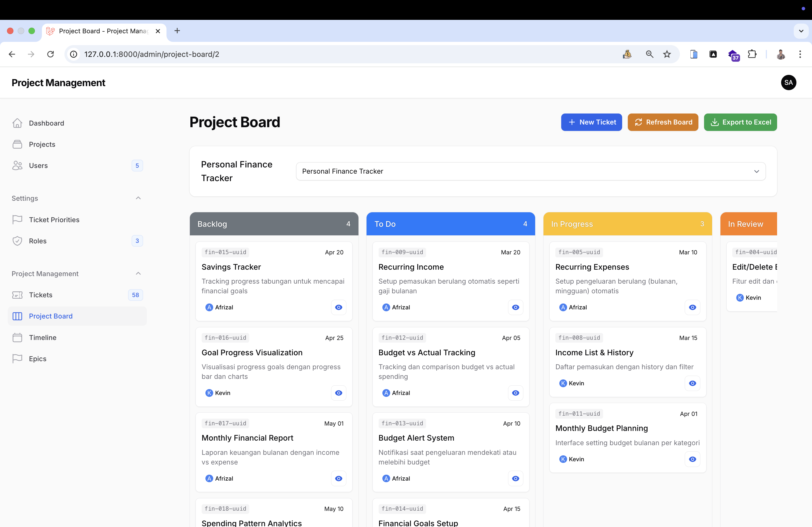This screenshot has width=812, height=527.
Task: Click the Export to Excel button
Action: 740,122
